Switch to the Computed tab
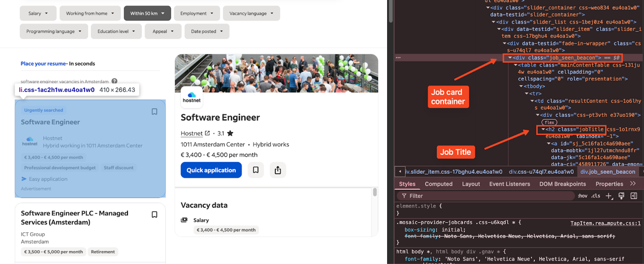 click(438, 184)
